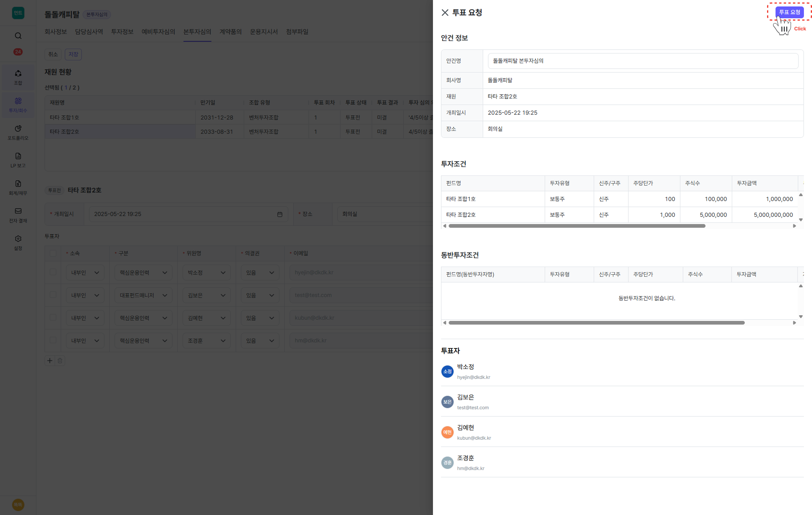The image size is (812, 515).
Task: Click 동반투자조건 horizontal scrollbar thumb
Action: pyautogui.click(x=597, y=323)
